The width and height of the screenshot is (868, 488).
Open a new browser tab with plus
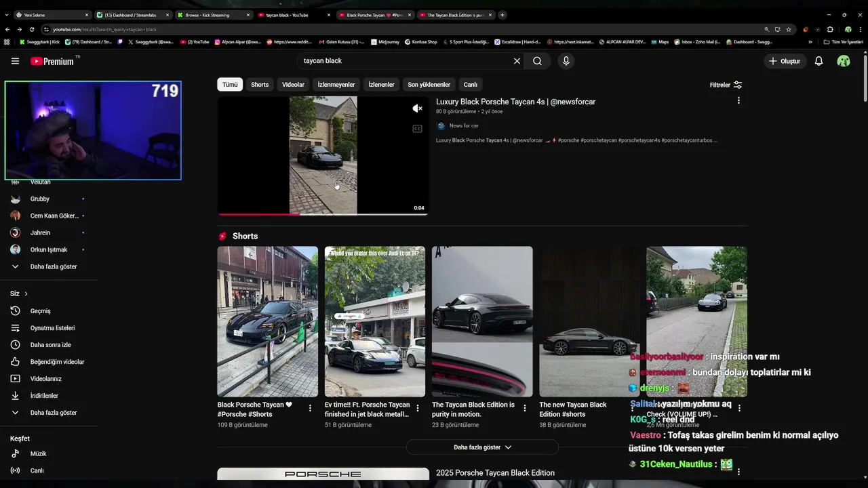tap(502, 15)
